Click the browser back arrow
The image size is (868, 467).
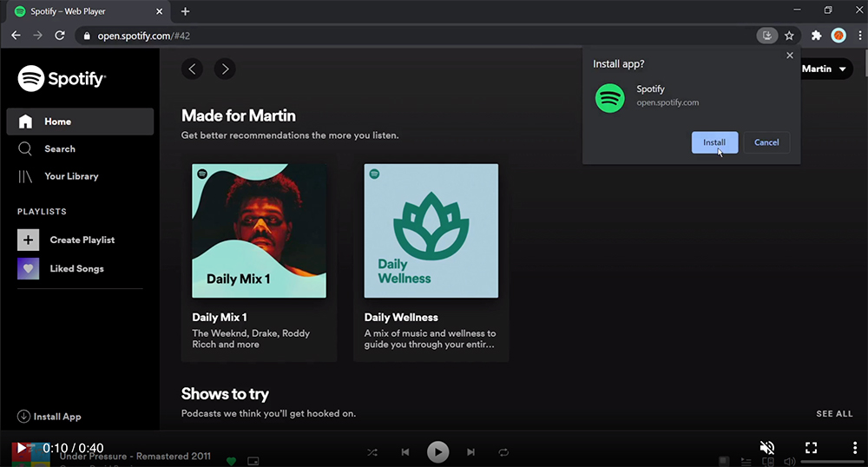[x=16, y=36]
